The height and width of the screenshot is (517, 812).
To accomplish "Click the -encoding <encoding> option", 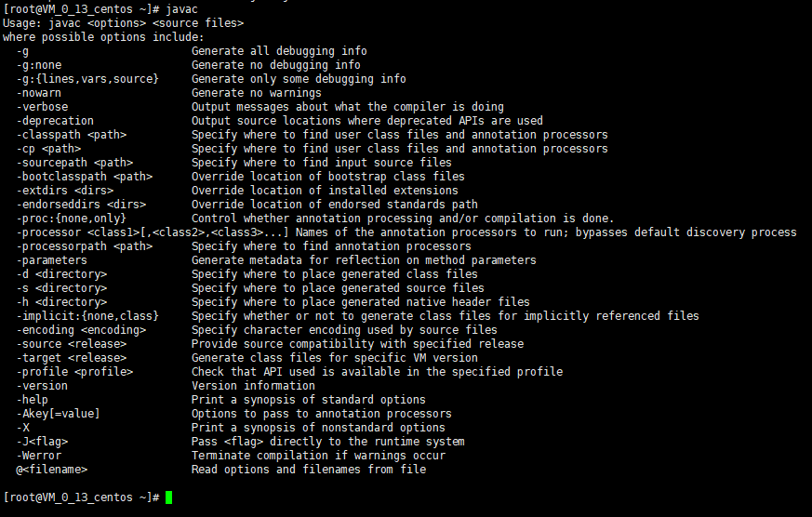I will tap(81, 330).
